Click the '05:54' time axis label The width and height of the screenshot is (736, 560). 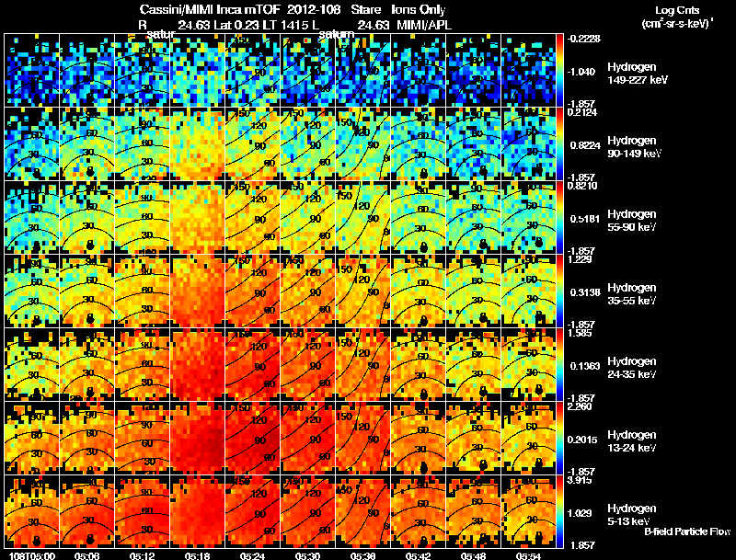coord(528,555)
